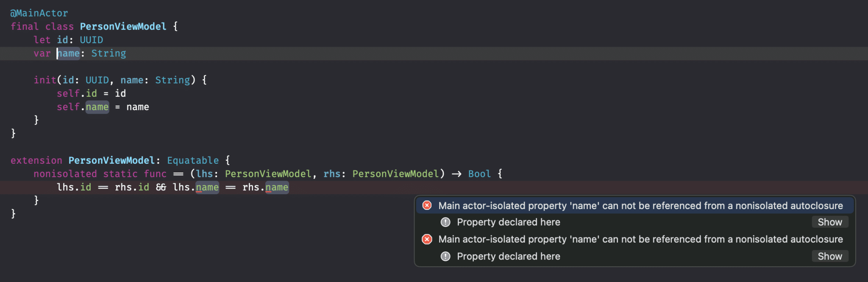Viewport: 868px width, 282px height.
Task: Click the Bool return type
Action: (x=479, y=174)
